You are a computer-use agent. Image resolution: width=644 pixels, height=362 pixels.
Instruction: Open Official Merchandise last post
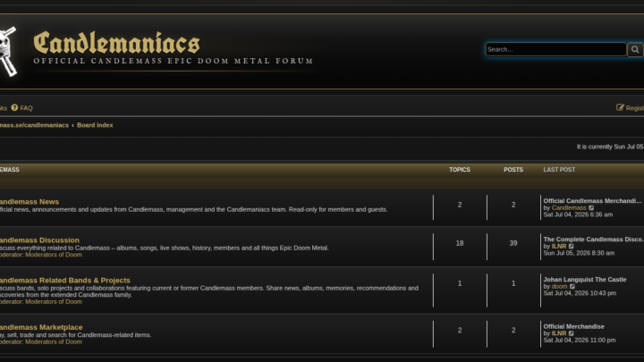573,327
